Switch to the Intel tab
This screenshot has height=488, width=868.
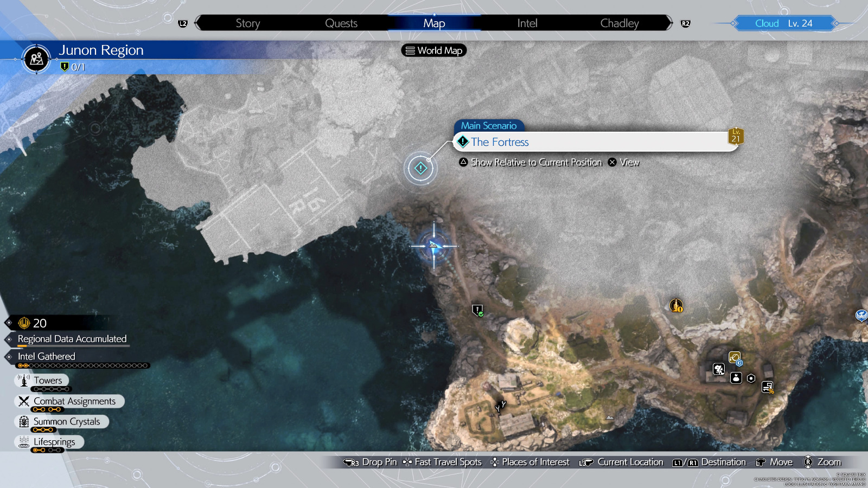point(526,23)
